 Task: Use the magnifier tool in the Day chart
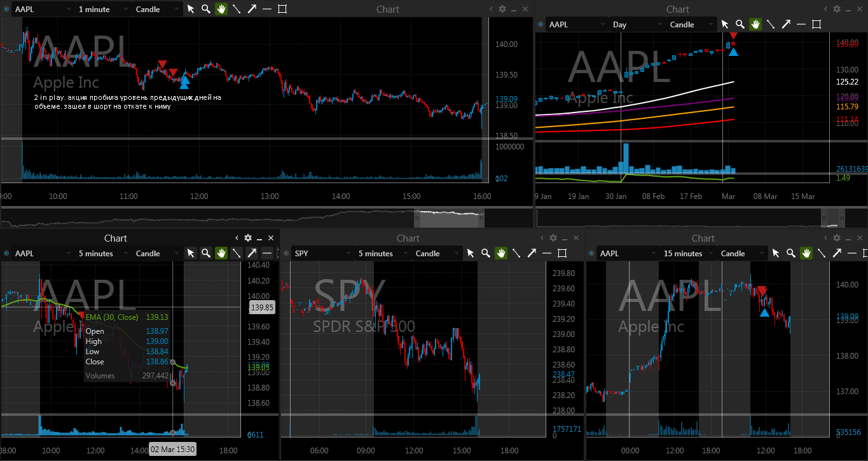[740, 24]
